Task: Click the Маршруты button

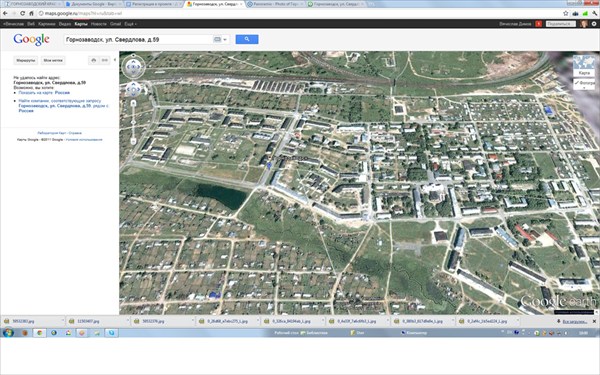Action: [x=26, y=60]
